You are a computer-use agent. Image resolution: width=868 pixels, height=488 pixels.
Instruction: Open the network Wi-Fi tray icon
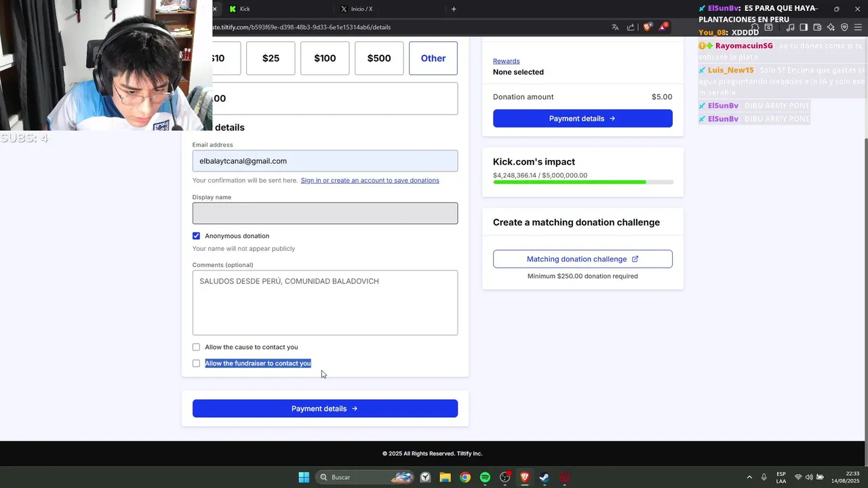click(x=798, y=477)
